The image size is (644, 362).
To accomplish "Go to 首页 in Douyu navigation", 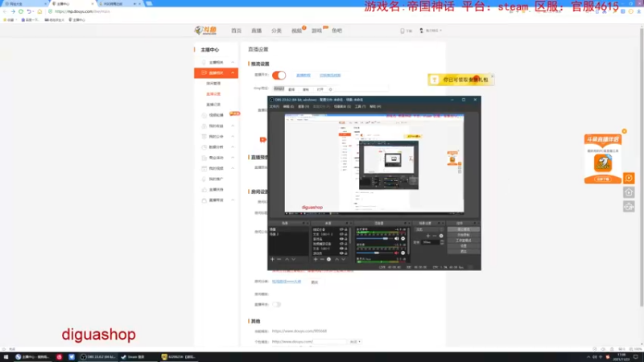I will click(x=236, y=31).
